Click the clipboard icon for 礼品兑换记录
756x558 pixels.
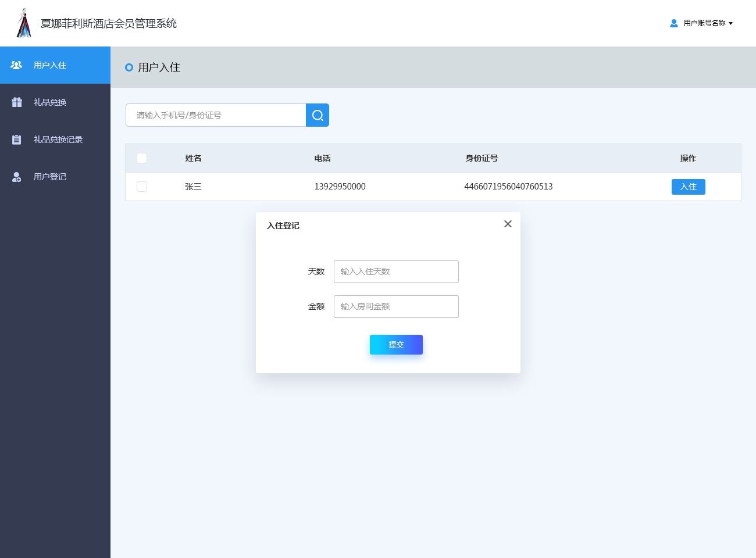point(17,139)
